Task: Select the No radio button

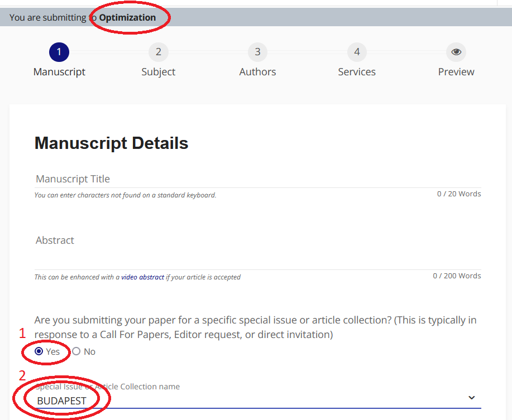Action: (x=76, y=351)
